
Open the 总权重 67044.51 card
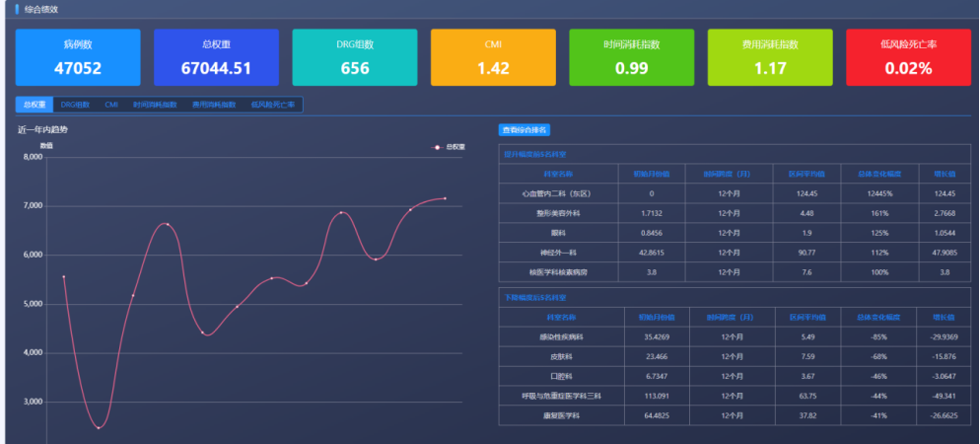pos(216,57)
